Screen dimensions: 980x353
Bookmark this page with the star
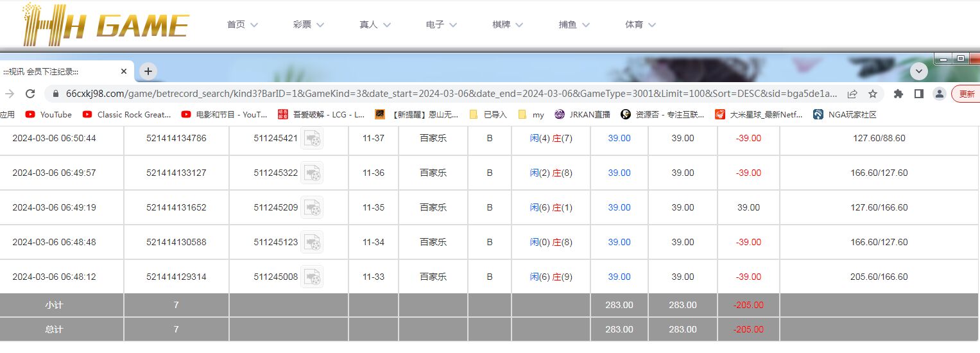coord(873,94)
